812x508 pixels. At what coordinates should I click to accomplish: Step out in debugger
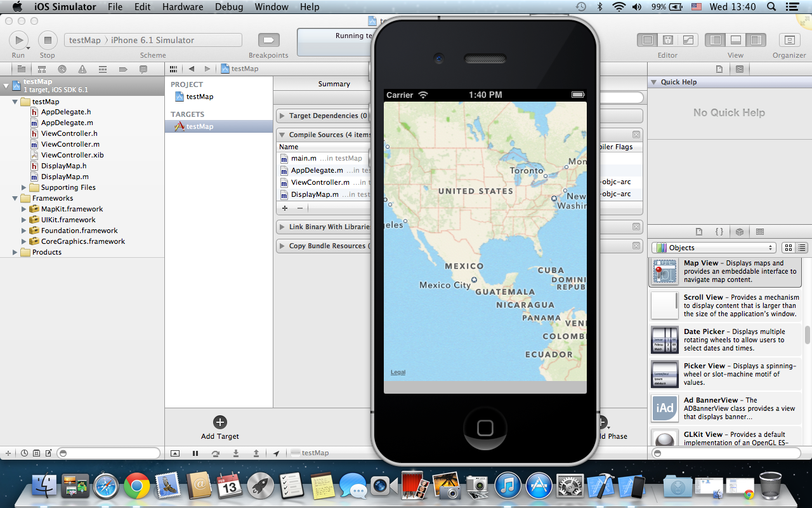coord(256,453)
